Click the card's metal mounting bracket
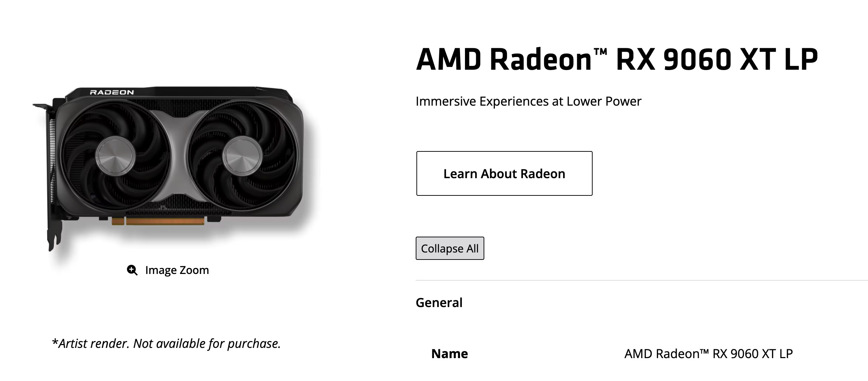868x381 pixels. (50, 176)
